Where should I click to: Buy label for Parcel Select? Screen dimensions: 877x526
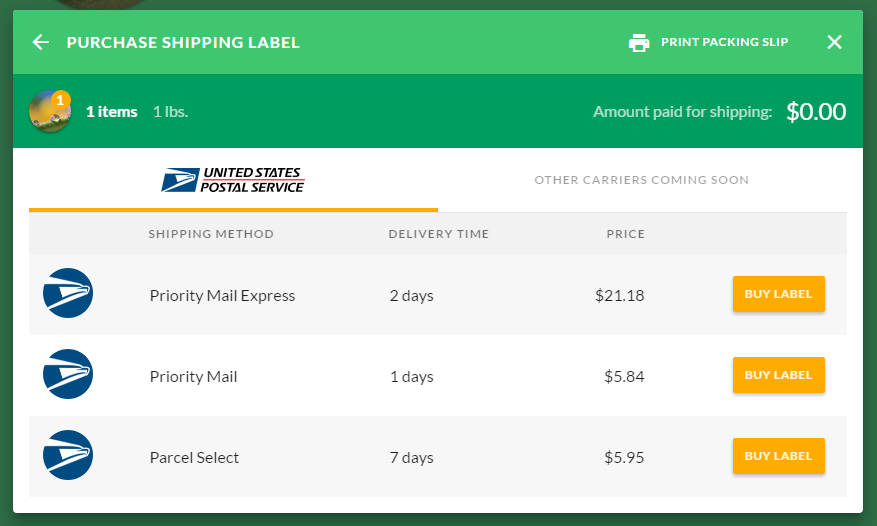coord(778,456)
